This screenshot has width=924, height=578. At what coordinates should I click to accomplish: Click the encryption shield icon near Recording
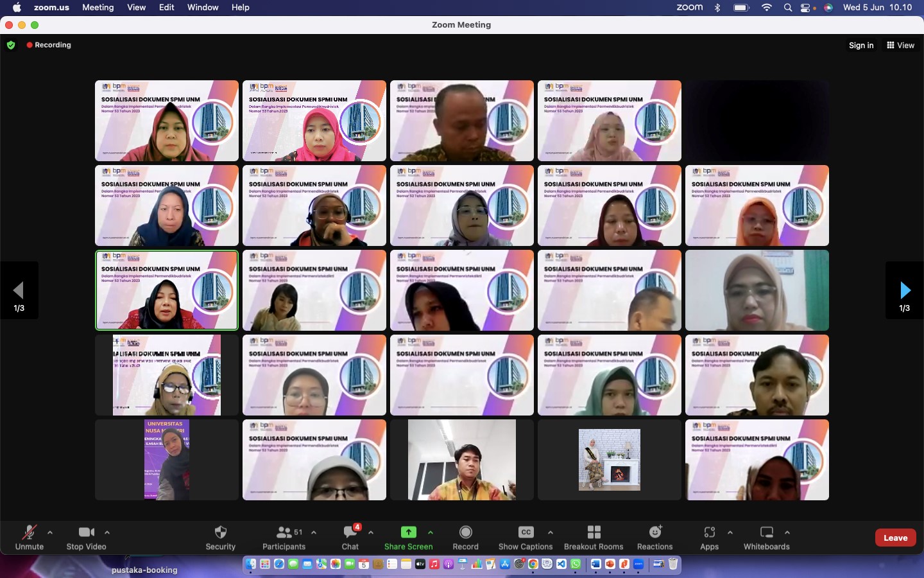tap(11, 45)
